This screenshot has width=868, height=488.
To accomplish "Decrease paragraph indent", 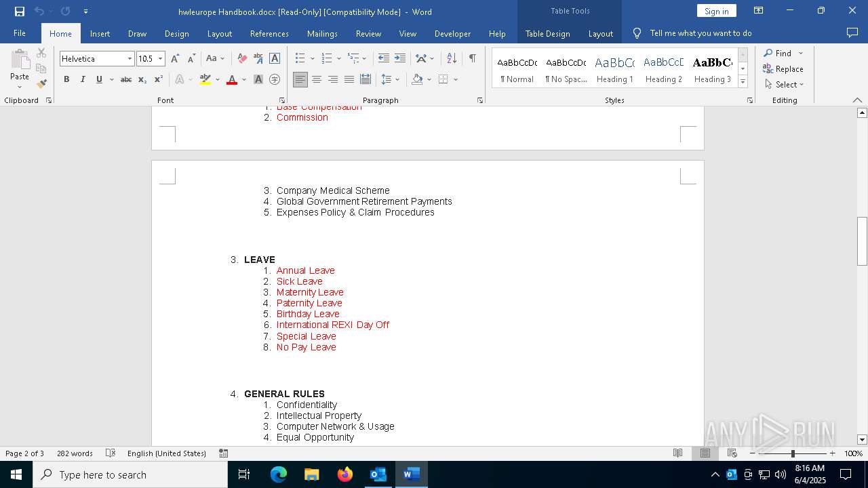I will (x=384, y=59).
